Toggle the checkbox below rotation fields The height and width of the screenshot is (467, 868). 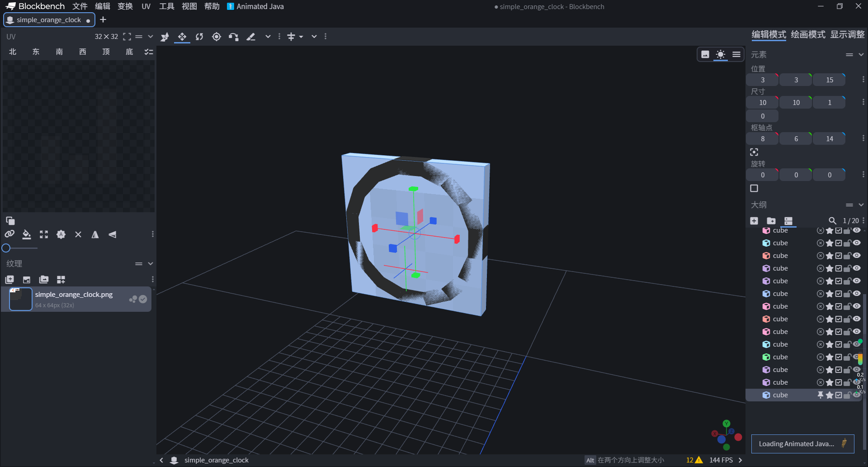(x=754, y=188)
